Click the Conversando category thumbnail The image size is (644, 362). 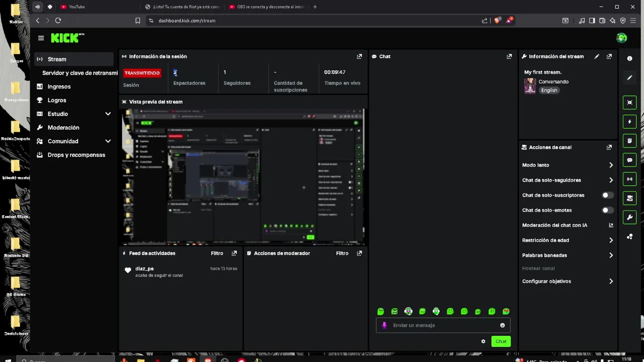[x=530, y=86]
